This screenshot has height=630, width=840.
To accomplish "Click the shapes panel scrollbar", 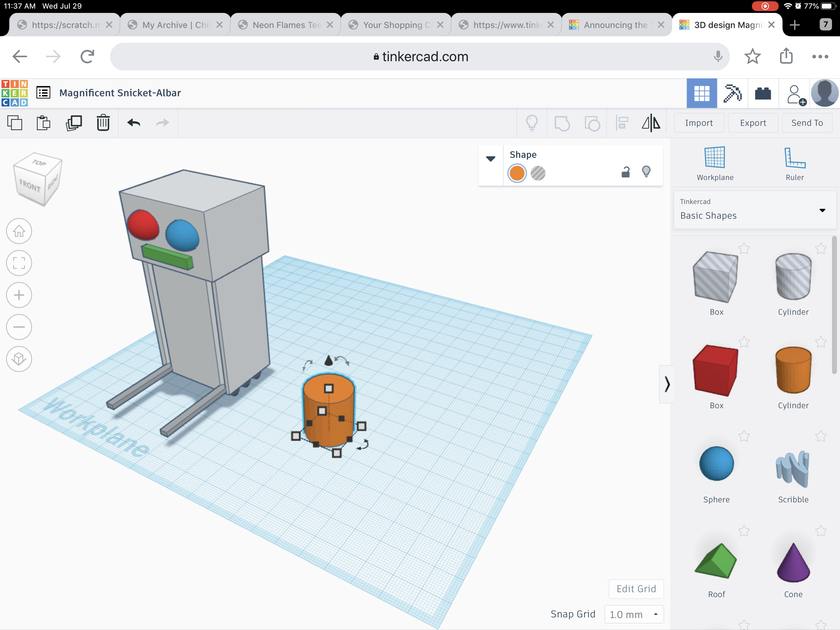I will (834, 305).
